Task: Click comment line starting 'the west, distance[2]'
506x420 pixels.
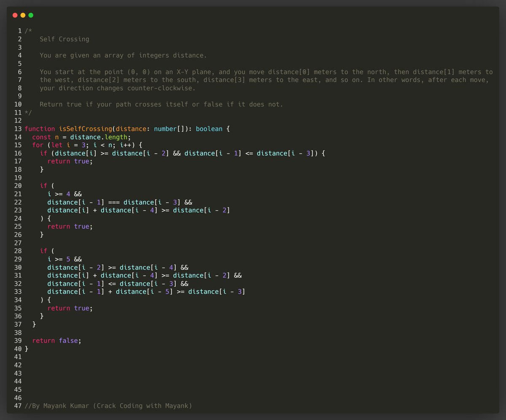Action: point(264,80)
